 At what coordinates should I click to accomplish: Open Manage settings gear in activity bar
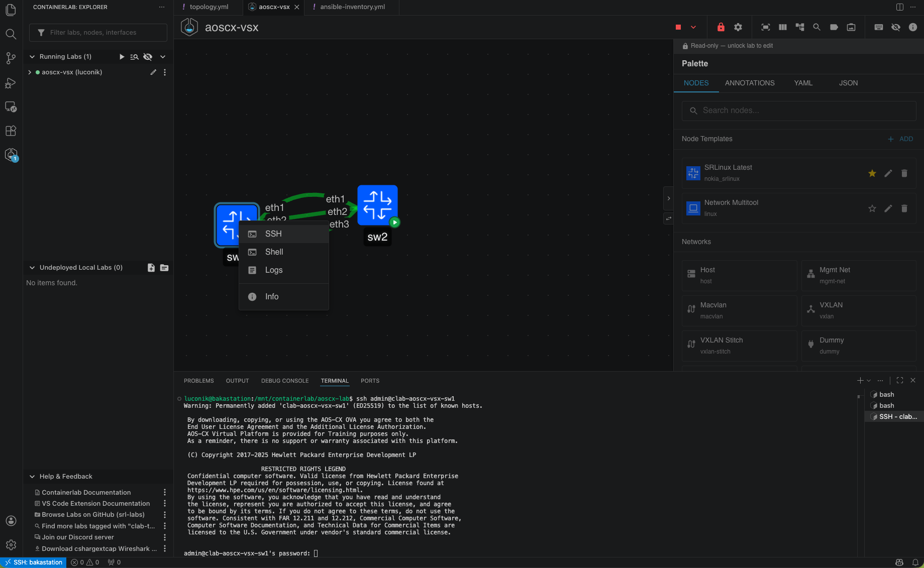(x=11, y=545)
